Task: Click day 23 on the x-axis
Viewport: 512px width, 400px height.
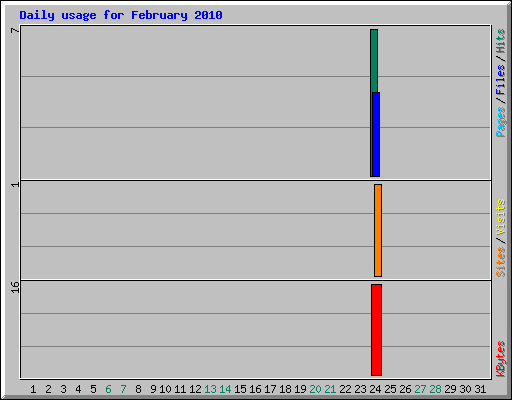Action: (x=360, y=389)
